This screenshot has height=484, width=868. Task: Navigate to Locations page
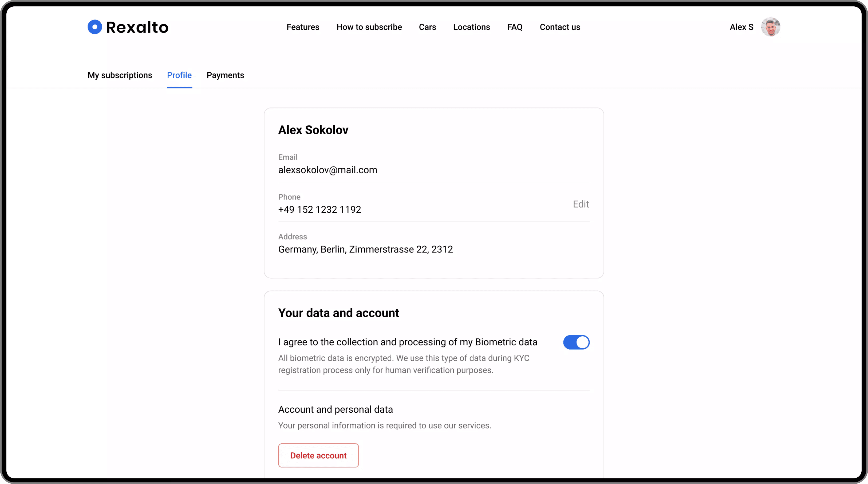[471, 27]
